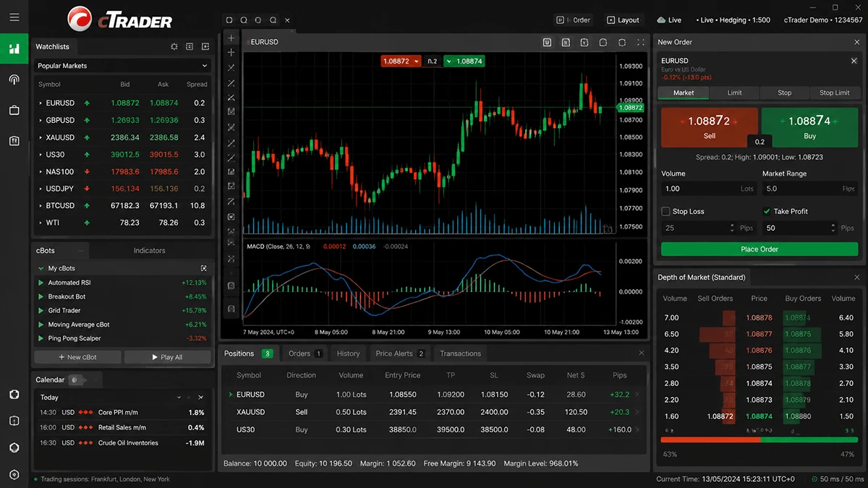Close the bottom Positions panel
The width and height of the screenshot is (868, 488).
click(642, 353)
